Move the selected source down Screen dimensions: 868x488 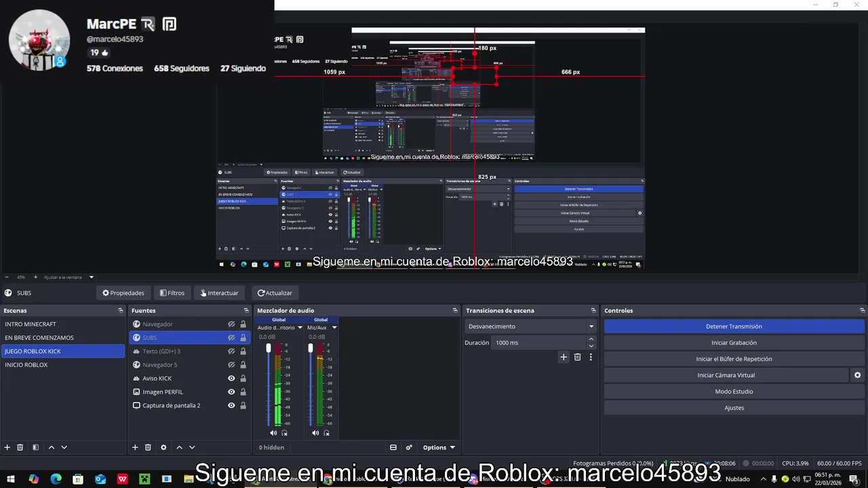click(192, 447)
